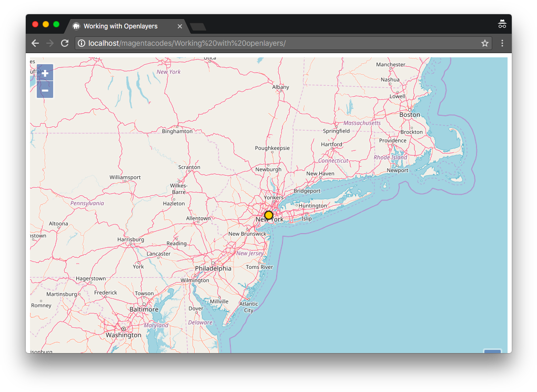Click the Allentown city label

(198, 218)
